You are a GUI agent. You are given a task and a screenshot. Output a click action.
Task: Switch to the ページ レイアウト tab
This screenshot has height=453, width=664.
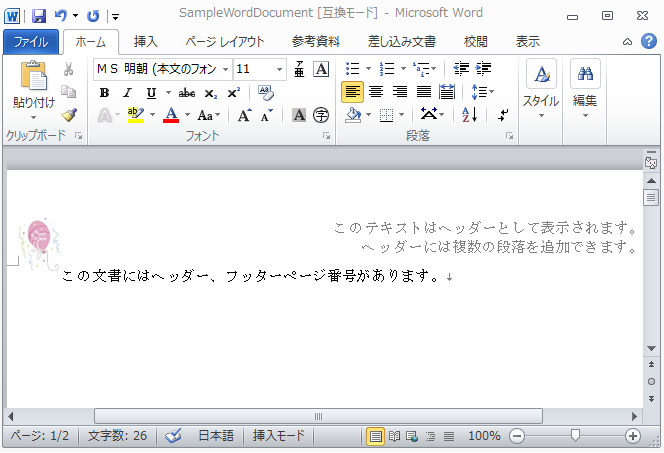pos(227,42)
